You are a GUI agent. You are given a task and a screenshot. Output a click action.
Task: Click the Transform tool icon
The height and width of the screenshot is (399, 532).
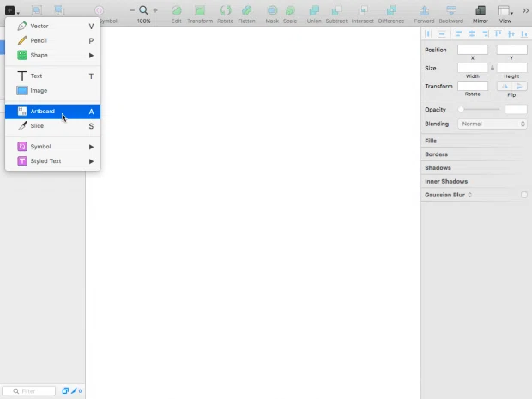(x=200, y=10)
